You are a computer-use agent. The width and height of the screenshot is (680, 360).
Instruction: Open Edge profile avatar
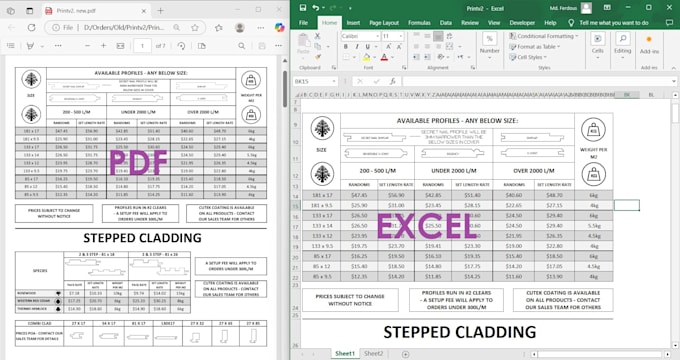[239, 27]
